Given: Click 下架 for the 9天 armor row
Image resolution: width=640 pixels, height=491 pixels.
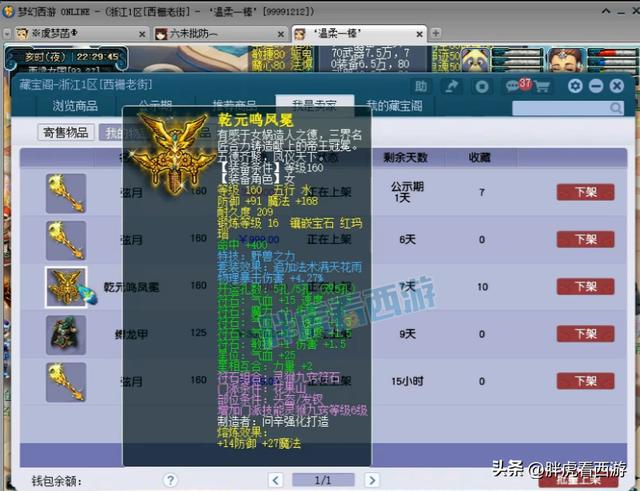Looking at the screenshot, I should tap(585, 334).
